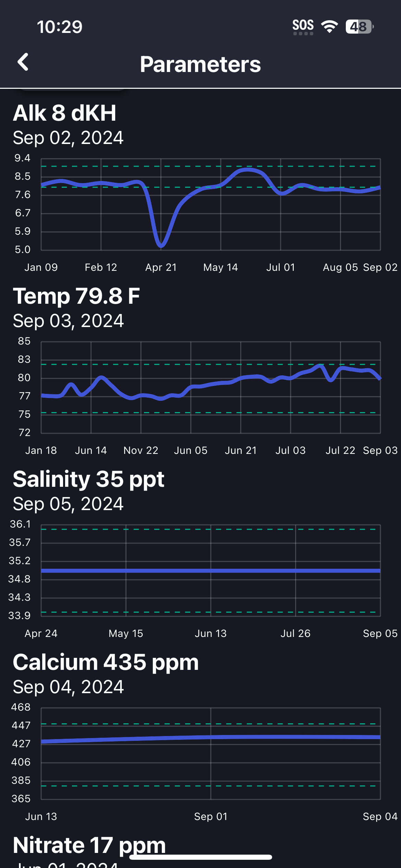Open the Nitrate 17 ppm heading
401x868 pixels.
click(x=89, y=845)
